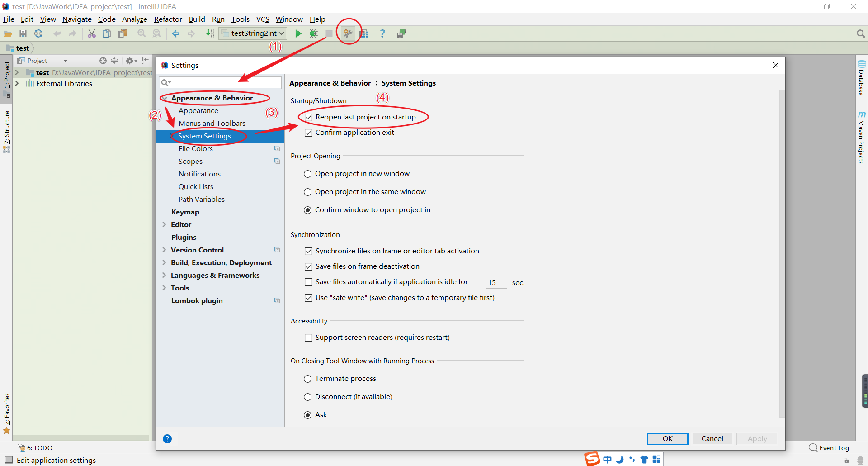Click the Build project icon
Viewport: 868px width, 466px height.
pyautogui.click(x=210, y=33)
